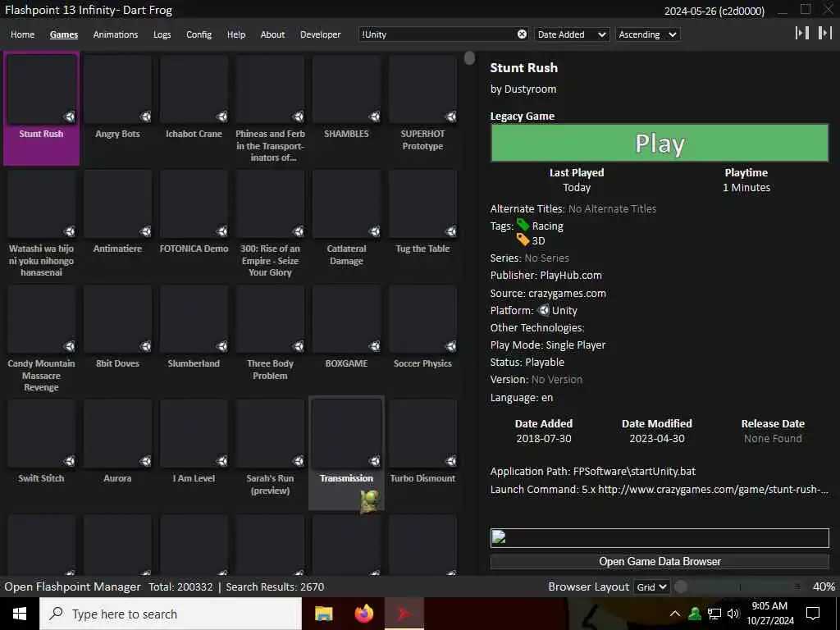840x630 pixels.
Task: Click the Flashpoint taskbar icon
Action: [404, 614]
